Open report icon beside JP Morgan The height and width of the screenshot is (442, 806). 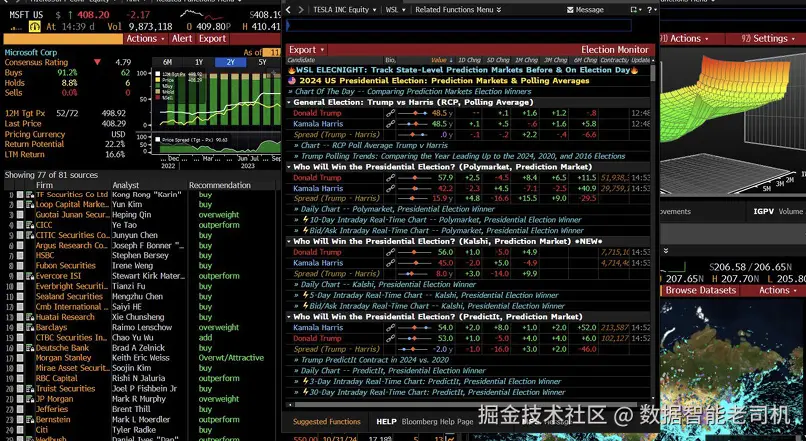(30, 399)
